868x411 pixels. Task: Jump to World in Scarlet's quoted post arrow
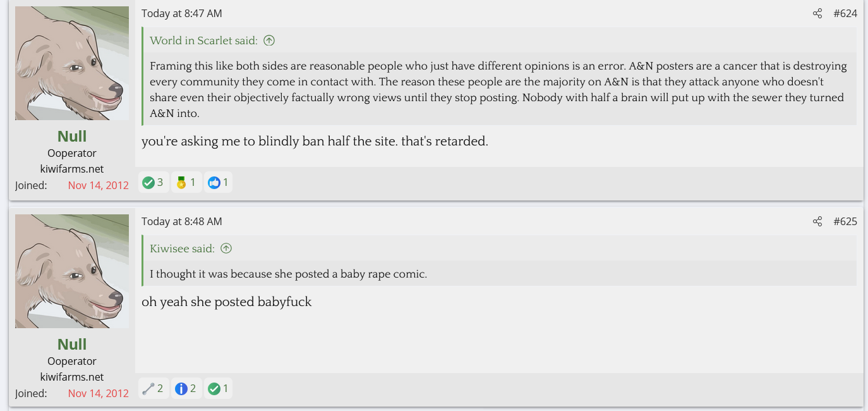pyautogui.click(x=269, y=40)
